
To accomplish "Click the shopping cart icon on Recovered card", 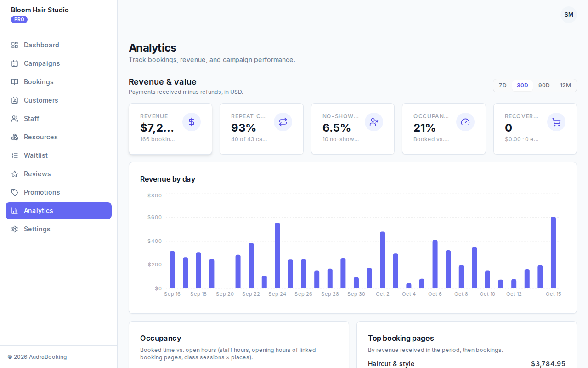I will [x=556, y=122].
